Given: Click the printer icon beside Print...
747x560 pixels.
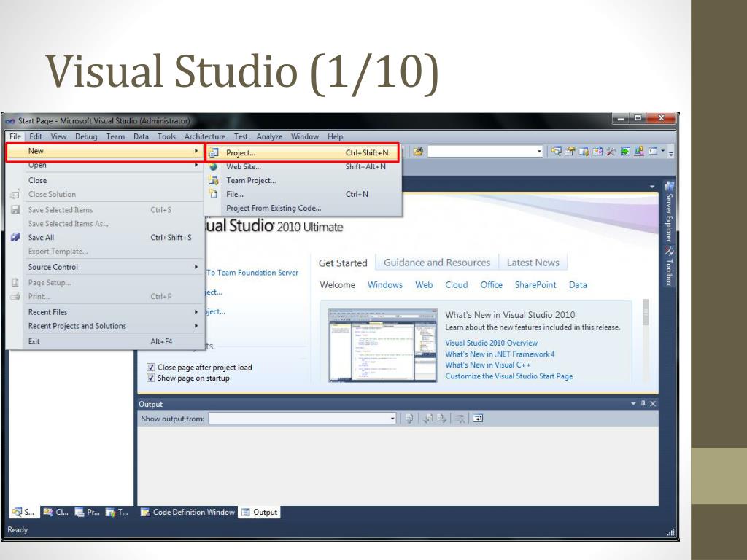Looking at the screenshot, I should pos(15,296).
